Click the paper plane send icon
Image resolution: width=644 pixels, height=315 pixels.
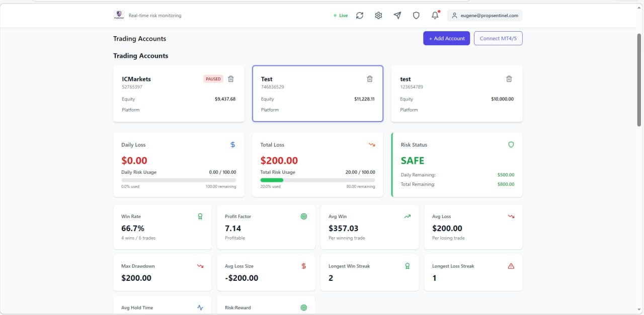397,16
